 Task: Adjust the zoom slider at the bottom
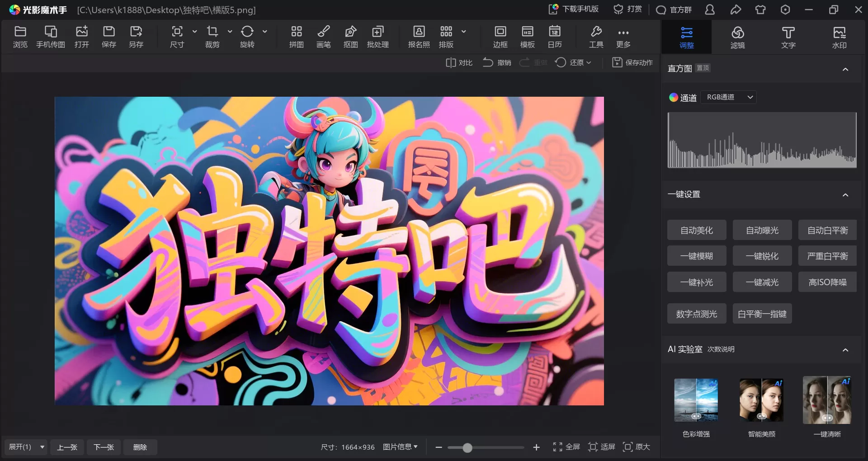467,447
